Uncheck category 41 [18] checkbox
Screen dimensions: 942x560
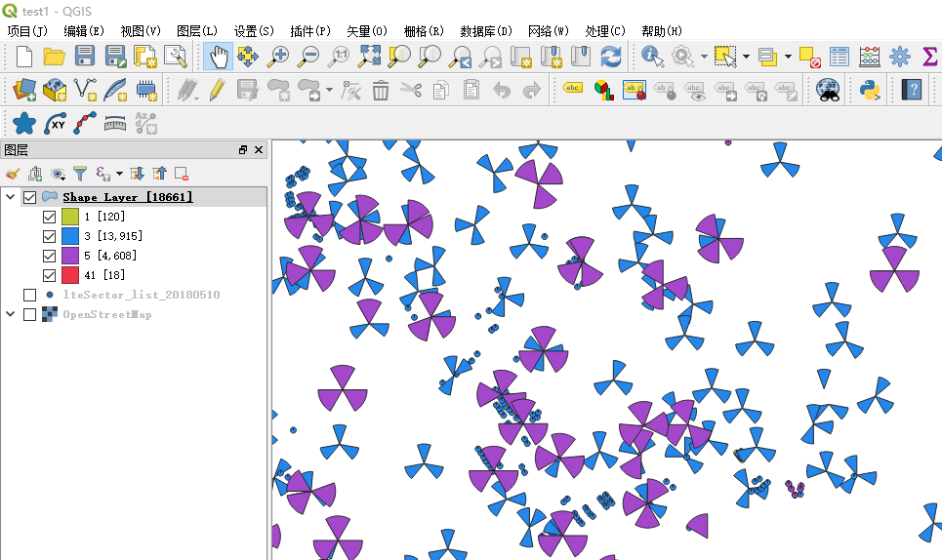[x=49, y=275]
